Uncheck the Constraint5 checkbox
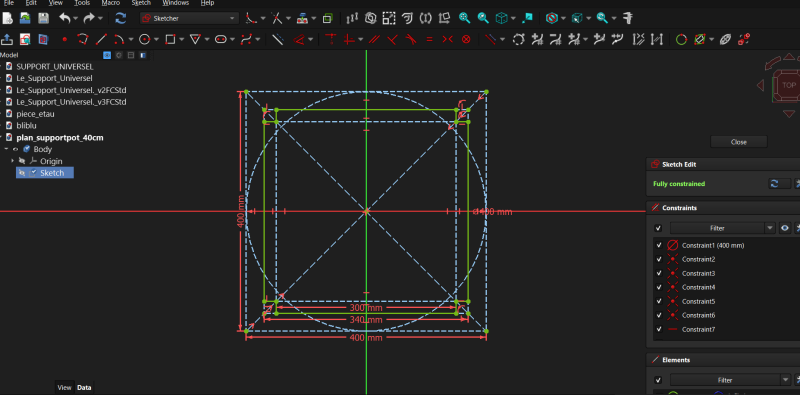Screen dimensions: 800x395 coord(659,302)
